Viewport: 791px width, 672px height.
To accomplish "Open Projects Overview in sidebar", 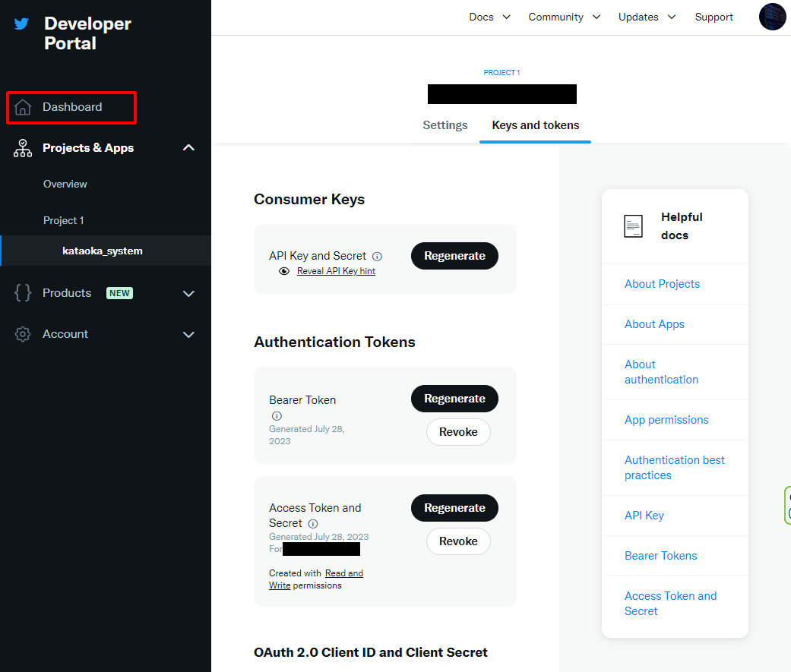I will (x=65, y=184).
